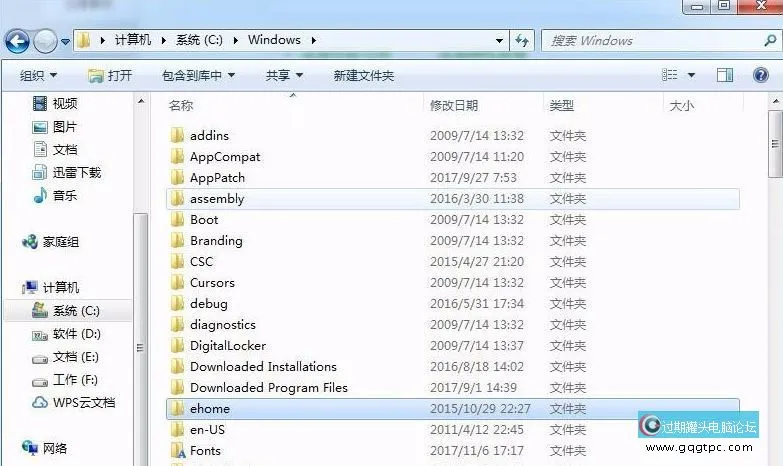The height and width of the screenshot is (466, 783).
Task: Sort by the 大小 column header
Action: coord(682,105)
